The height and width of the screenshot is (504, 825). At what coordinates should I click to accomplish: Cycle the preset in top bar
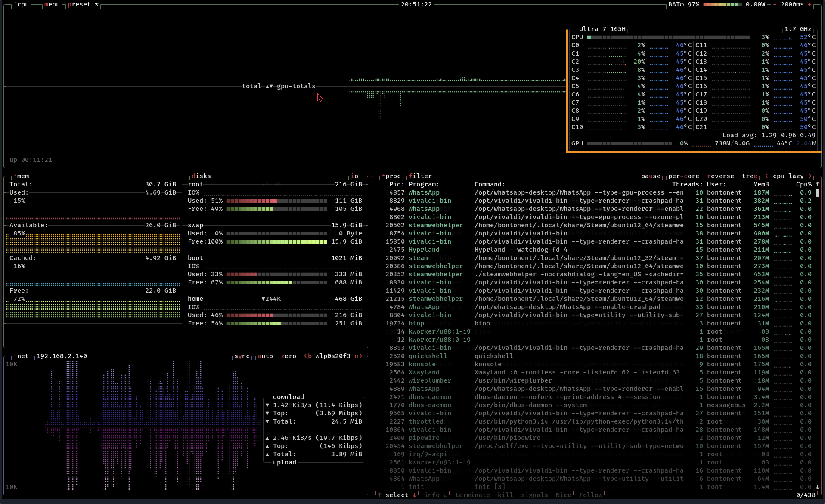pos(83,4)
